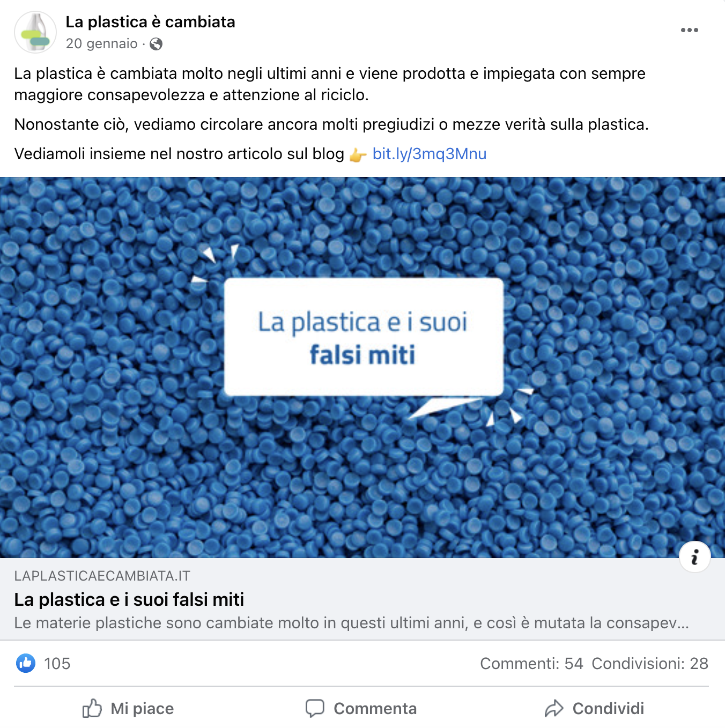Image resolution: width=725 pixels, height=728 pixels.
Task: Toggle the Mi piace like button
Action: (128, 708)
